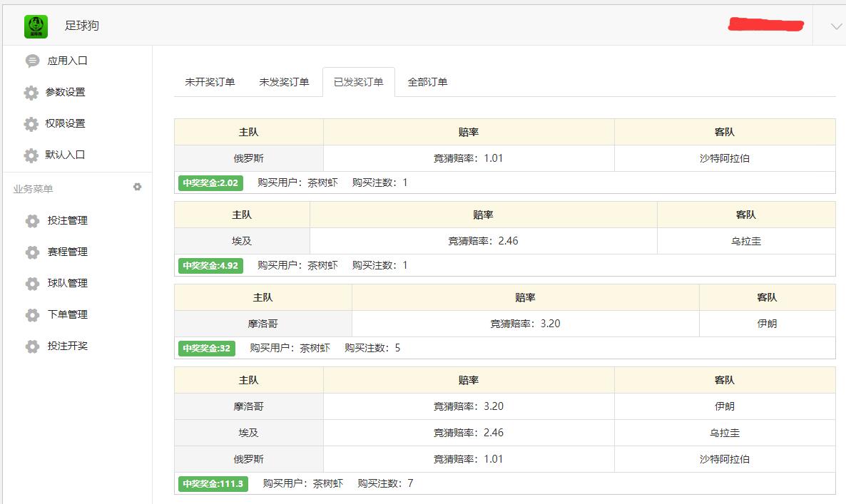Click the gear icon beside 投注开奖
Image resolution: width=846 pixels, height=504 pixels.
point(32,346)
